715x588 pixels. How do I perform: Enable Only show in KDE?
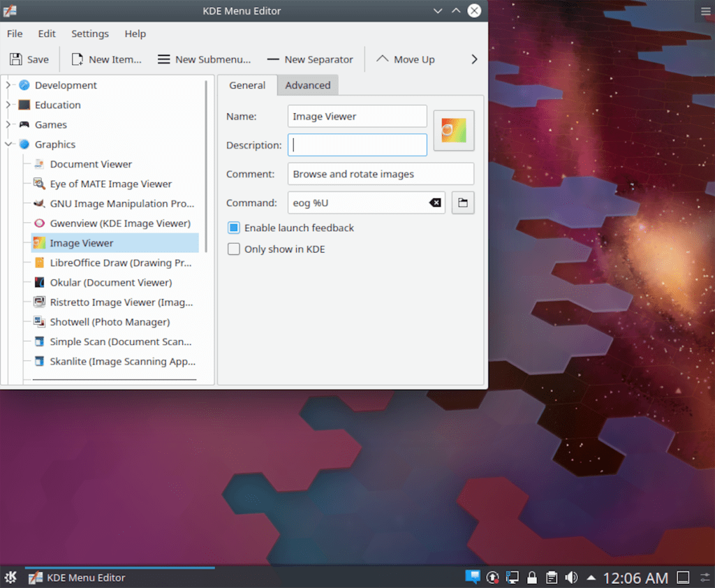click(233, 249)
